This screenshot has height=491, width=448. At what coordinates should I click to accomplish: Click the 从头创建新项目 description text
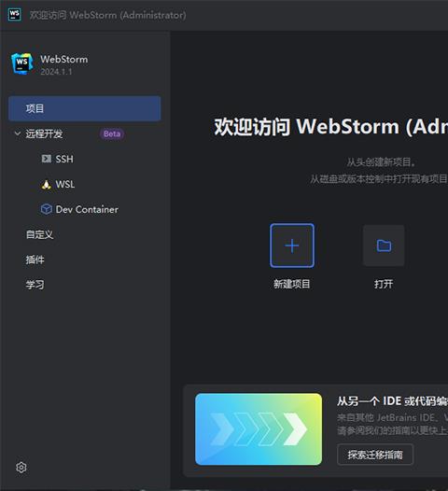click(x=381, y=162)
